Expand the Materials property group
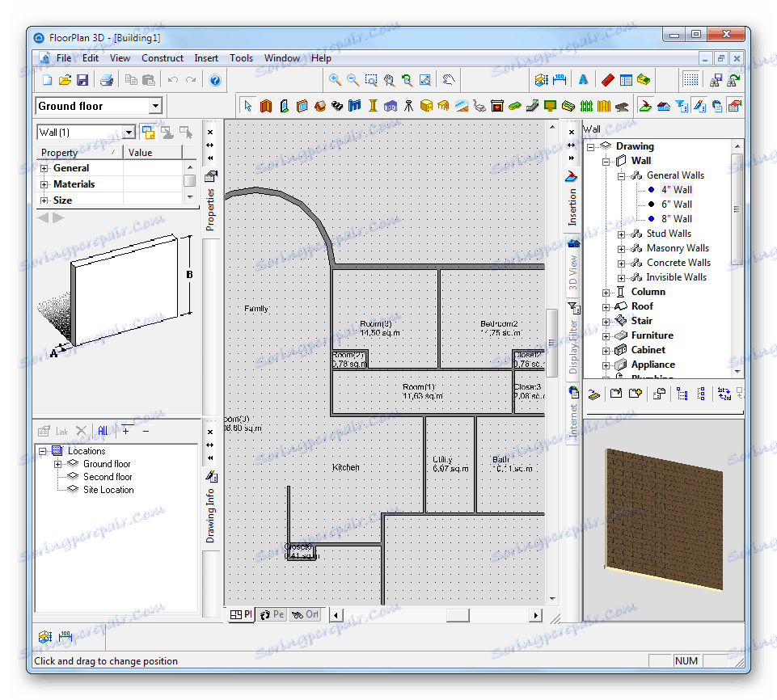The width and height of the screenshot is (777, 700). (x=44, y=184)
